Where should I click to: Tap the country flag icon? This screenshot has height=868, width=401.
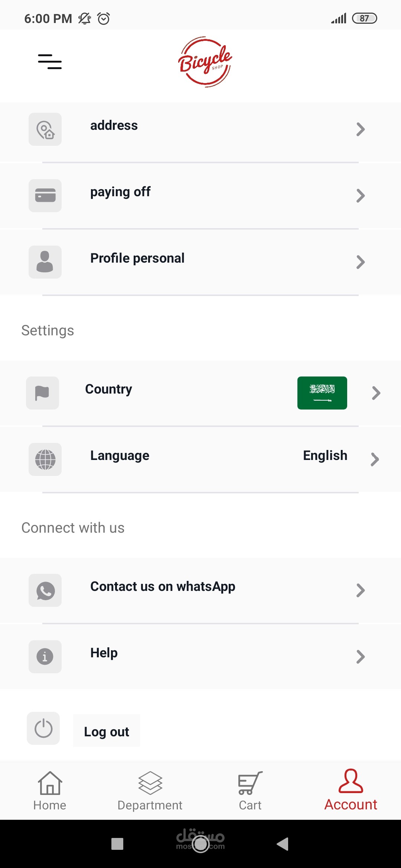tap(42, 393)
